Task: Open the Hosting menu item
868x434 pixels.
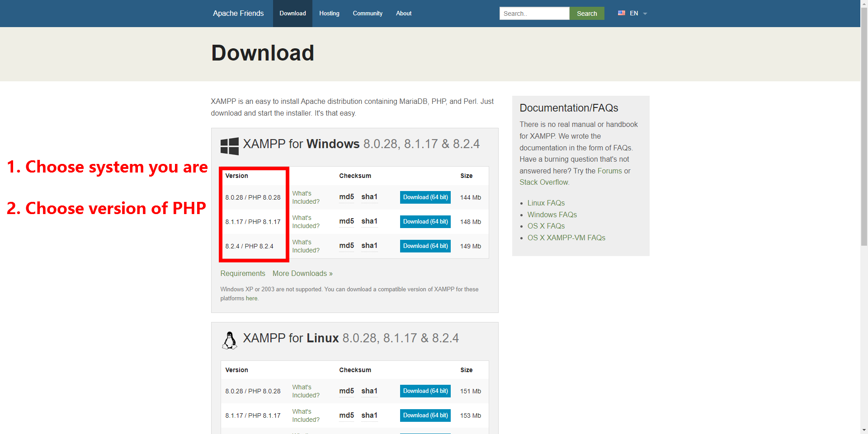Action: (x=329, y=14)
